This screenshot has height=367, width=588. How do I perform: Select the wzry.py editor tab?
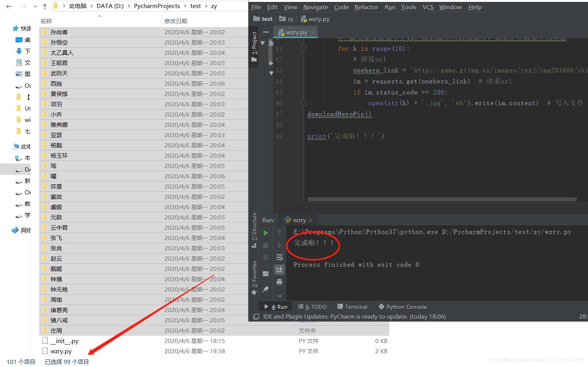295,32
